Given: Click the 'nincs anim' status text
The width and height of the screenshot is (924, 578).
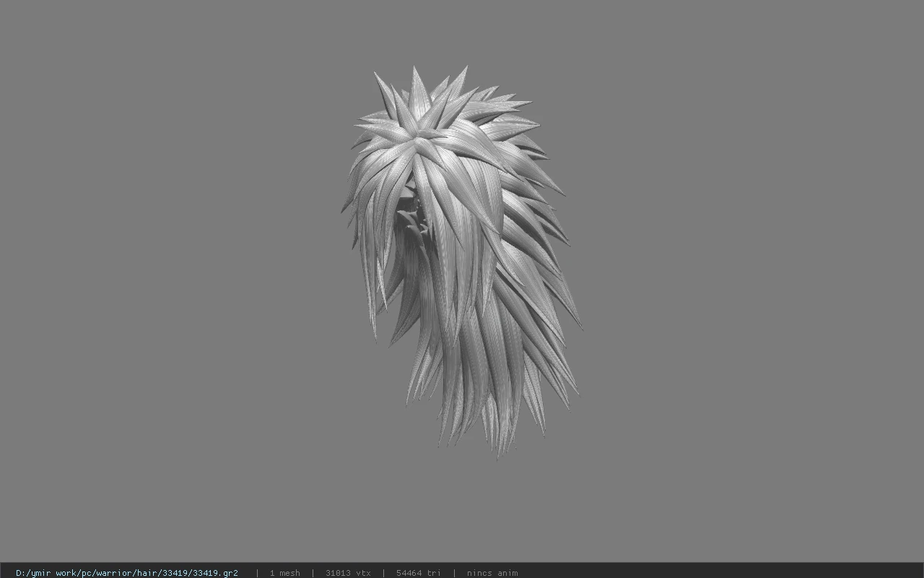Looking at the screenshot, I should (492, 573).
